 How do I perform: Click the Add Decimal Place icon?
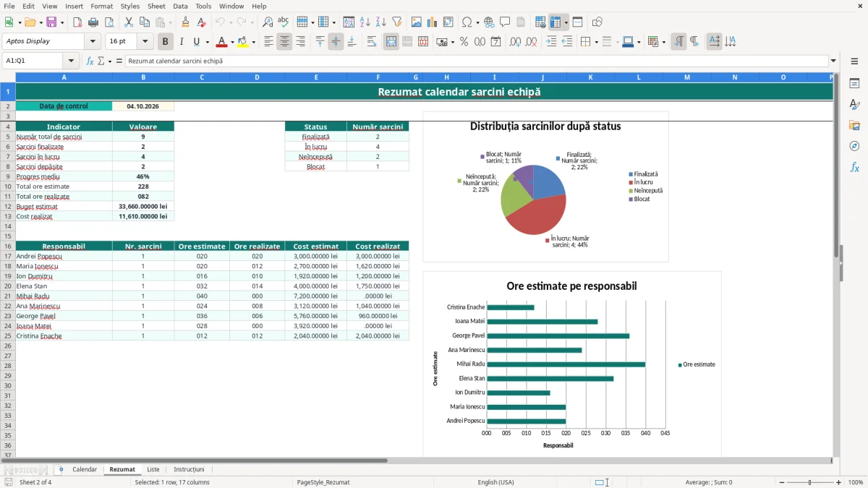[516, 42]
